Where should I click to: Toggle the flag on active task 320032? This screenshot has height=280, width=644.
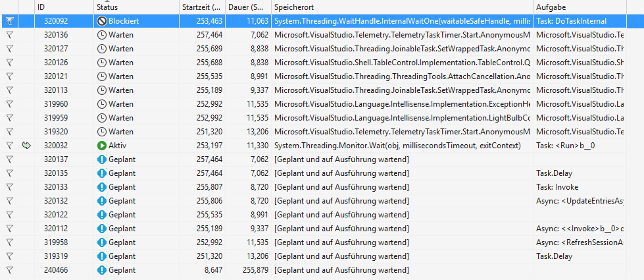(x=10, y=146)
